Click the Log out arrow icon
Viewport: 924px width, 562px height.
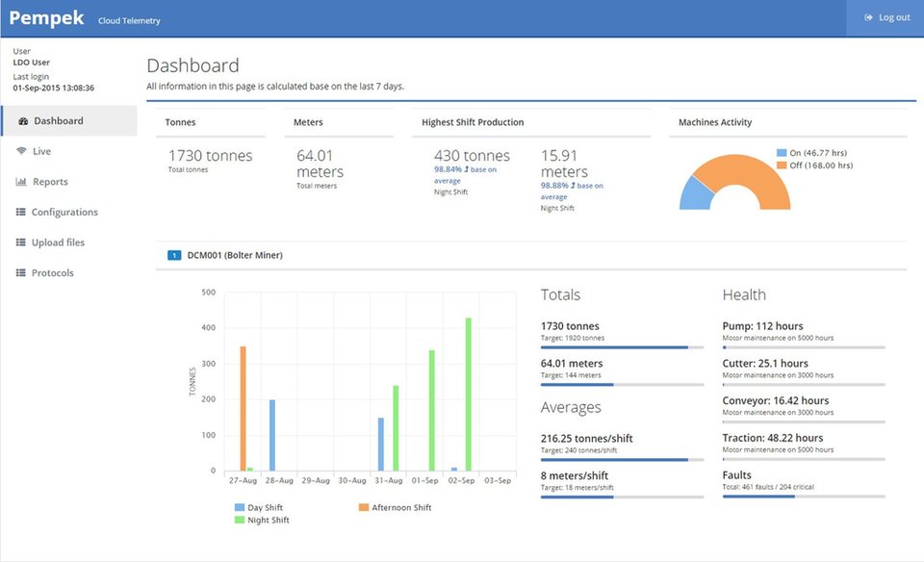(869, 18)
